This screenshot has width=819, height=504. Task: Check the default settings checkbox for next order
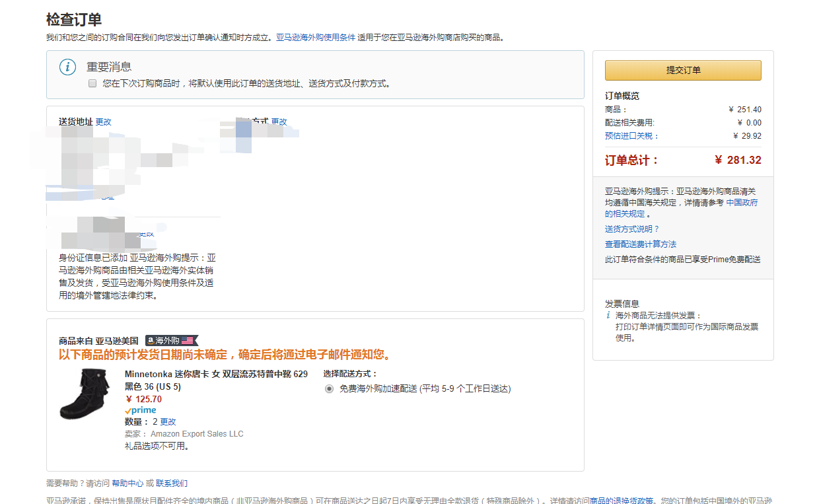92,84
